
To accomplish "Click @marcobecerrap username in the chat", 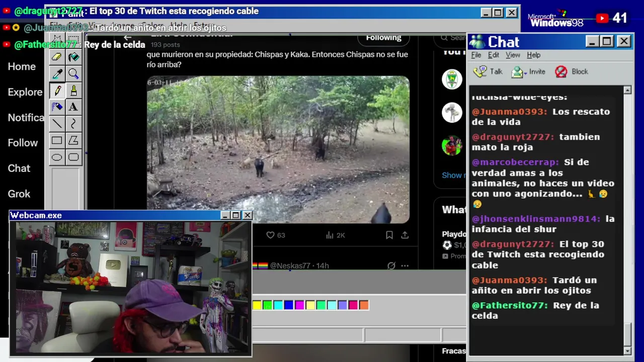I will tap(515, 162).
